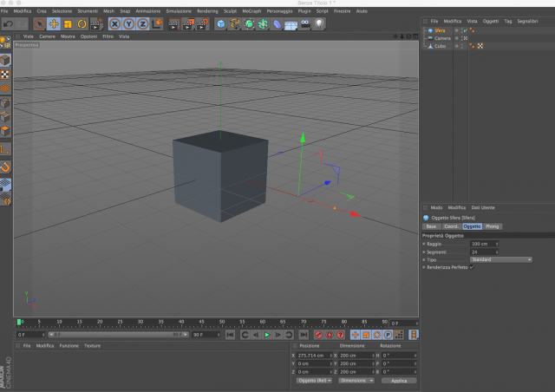This screenshot has height=392, width=555.
Task: Click the timeline preview range slider bar
Action: click(x=118, y=334)
